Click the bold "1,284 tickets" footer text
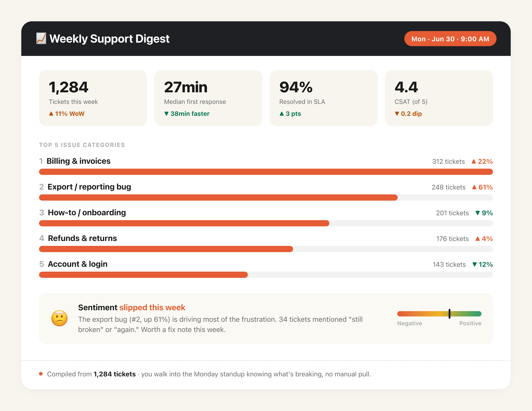The width and height of the screenshot is (532, 411). point(115,374)
